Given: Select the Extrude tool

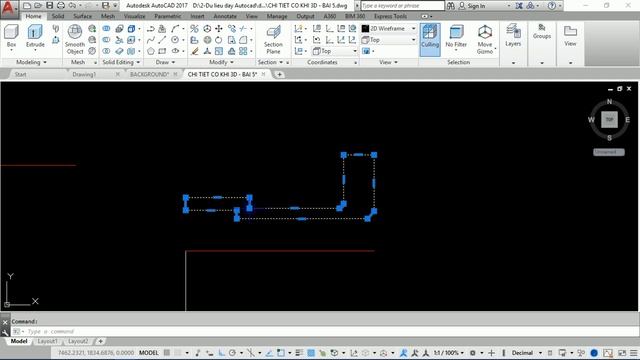Looking at the screenshot, I should tap(35, 36).
